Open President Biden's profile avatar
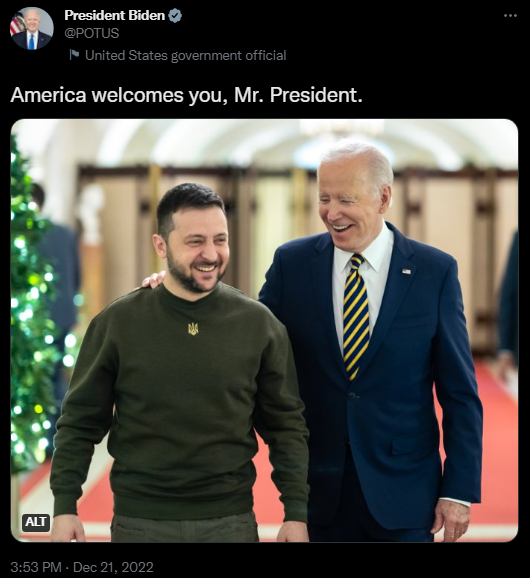Image resolution: width=530 pixels, height=578 pixels. click(32, 28)
